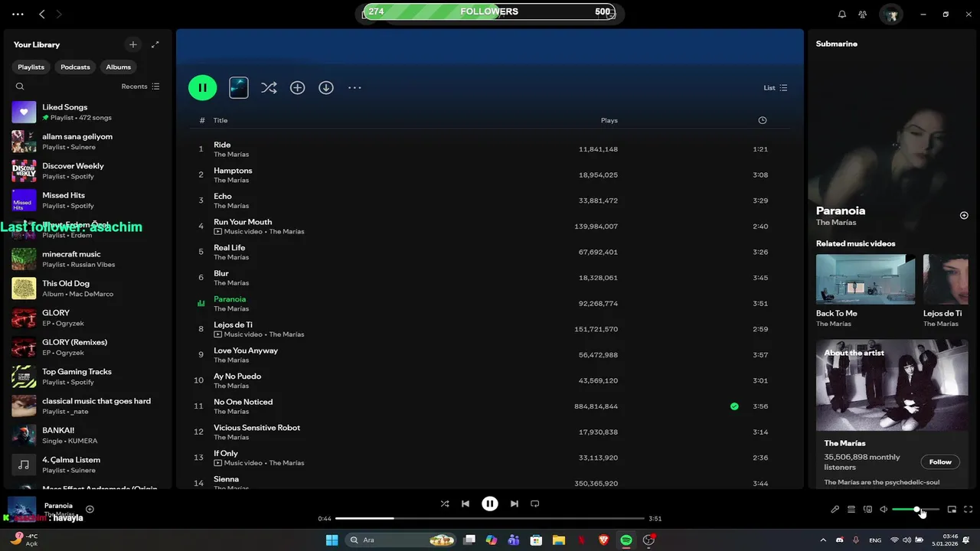Image resolution: width=980 pixels, height=551 pixels.
Task: Open the notifications bell in the top bar
Action: (842, 14)
